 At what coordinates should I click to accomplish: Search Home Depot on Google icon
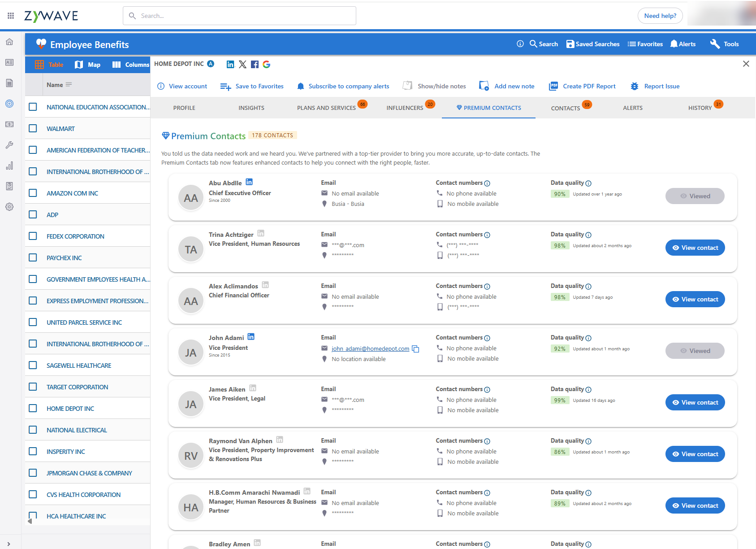(x=267, y=64)
